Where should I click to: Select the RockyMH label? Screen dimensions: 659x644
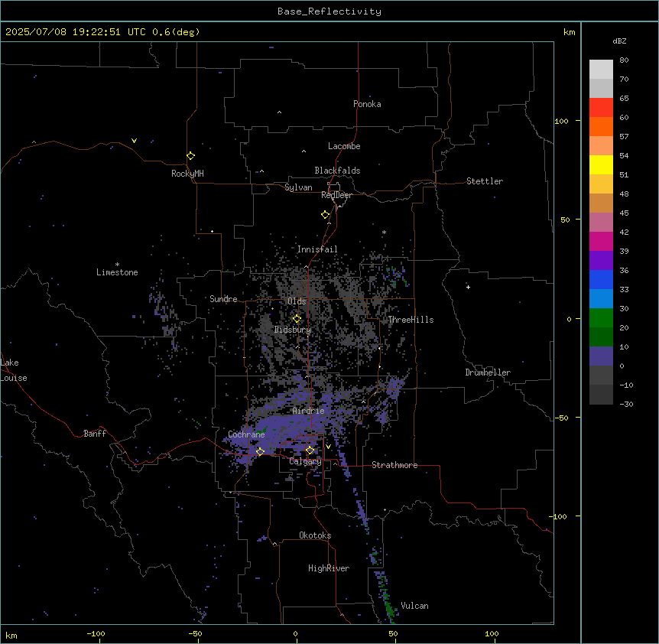click(x=187, y=174)
